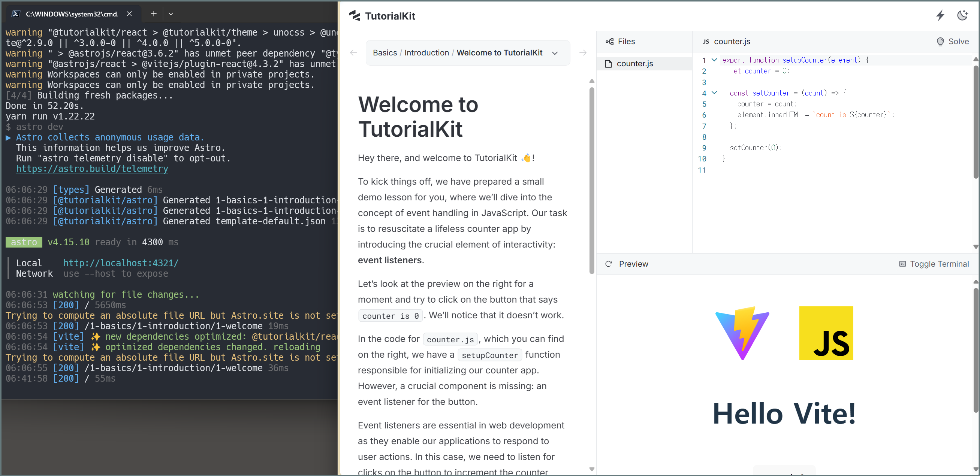Collapse the setCounter fold arrow on line 4
980x476 pixels.
click(714, 93)
